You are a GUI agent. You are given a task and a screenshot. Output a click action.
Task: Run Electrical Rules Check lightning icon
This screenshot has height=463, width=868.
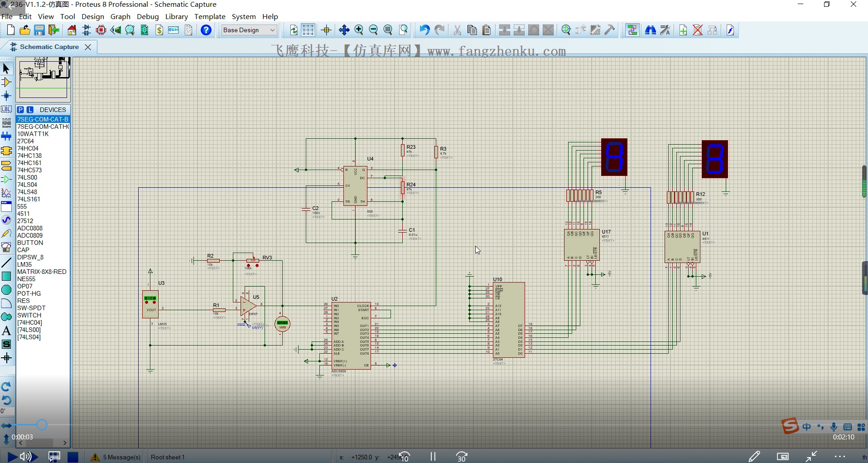click(730, 30)
